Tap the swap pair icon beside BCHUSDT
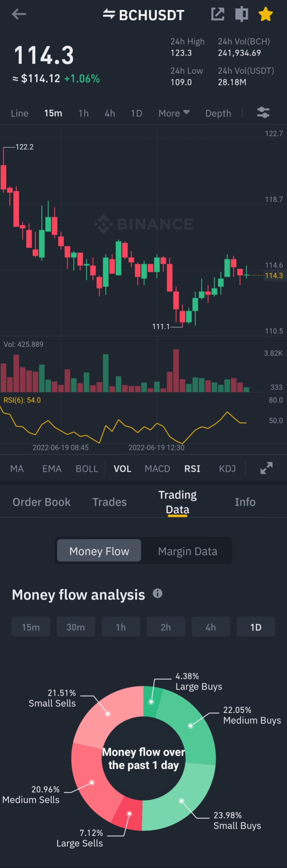Image resolution: width=287 pixels, height=868 pixels. [109, 14]
